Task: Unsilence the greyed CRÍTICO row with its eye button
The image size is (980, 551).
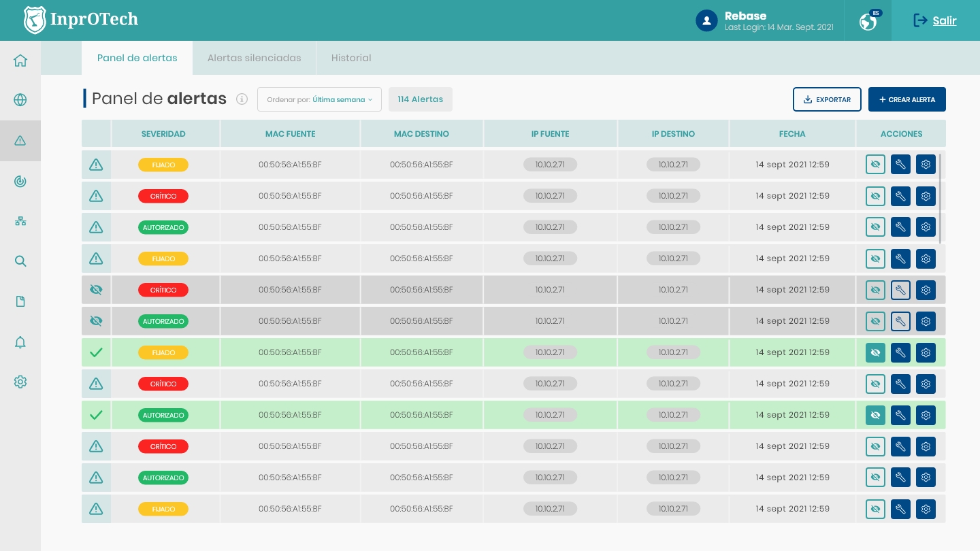Action: point(875,290)
